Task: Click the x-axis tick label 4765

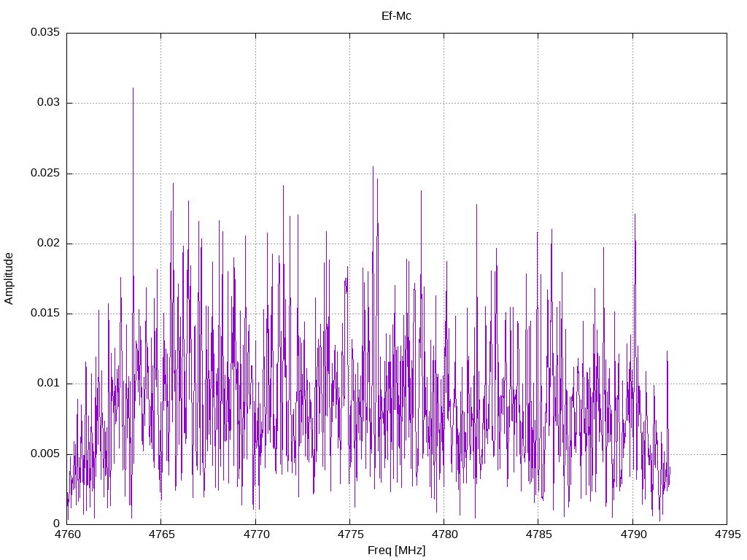Action: tap(161, 534)
